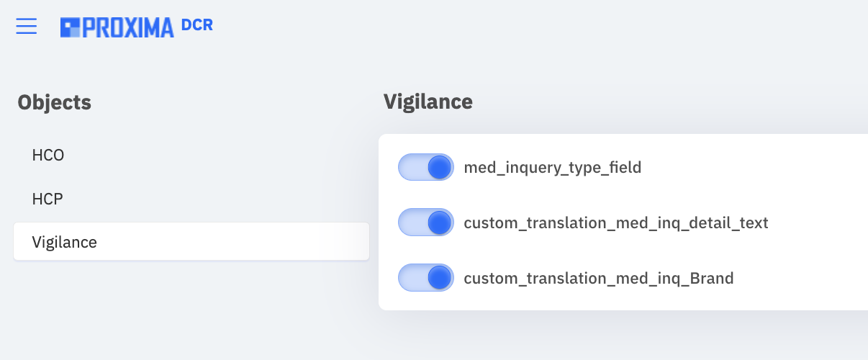Click the DCR label beside the logo
The image size is (868, 360).
pos(197,25)
